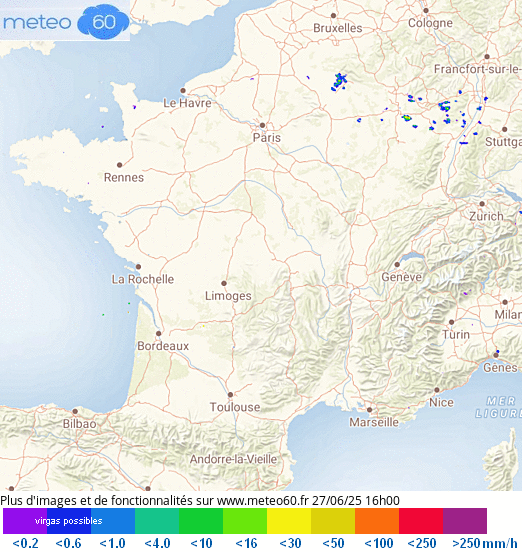Click the red <250 legend swatch

[x=421, y=521]
